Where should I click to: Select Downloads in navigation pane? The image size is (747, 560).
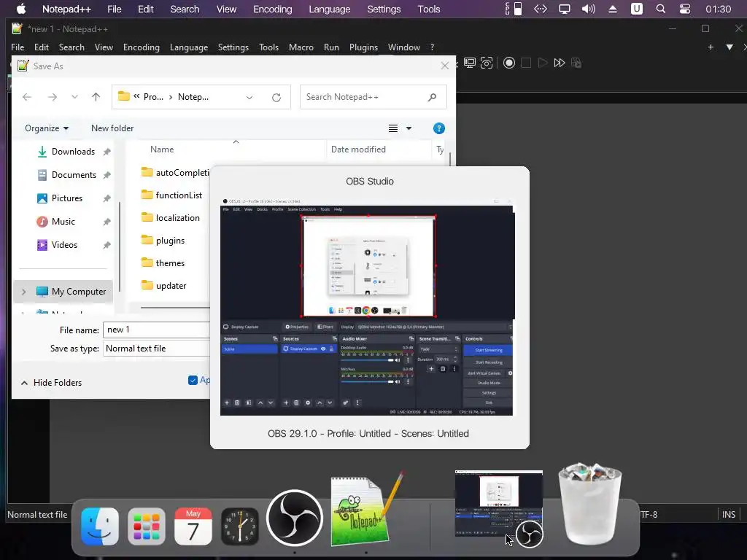74,152
